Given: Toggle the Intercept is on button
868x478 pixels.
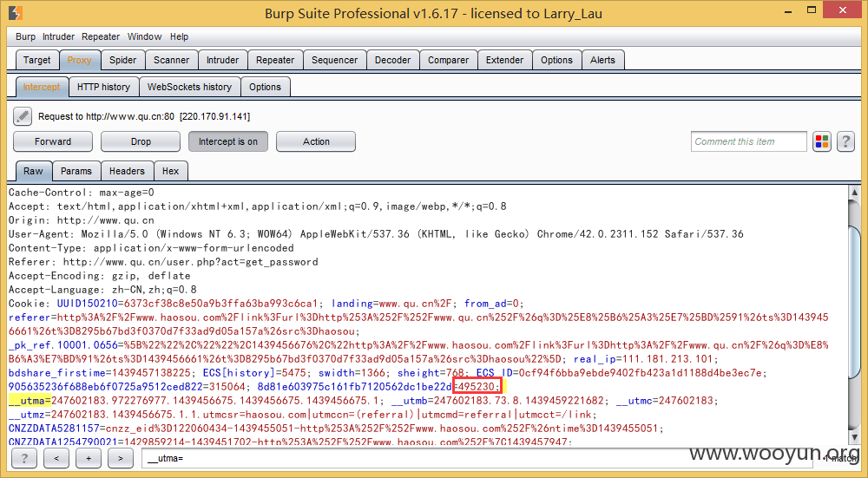Looking at the screenshot, I should [x=228, y=141].
